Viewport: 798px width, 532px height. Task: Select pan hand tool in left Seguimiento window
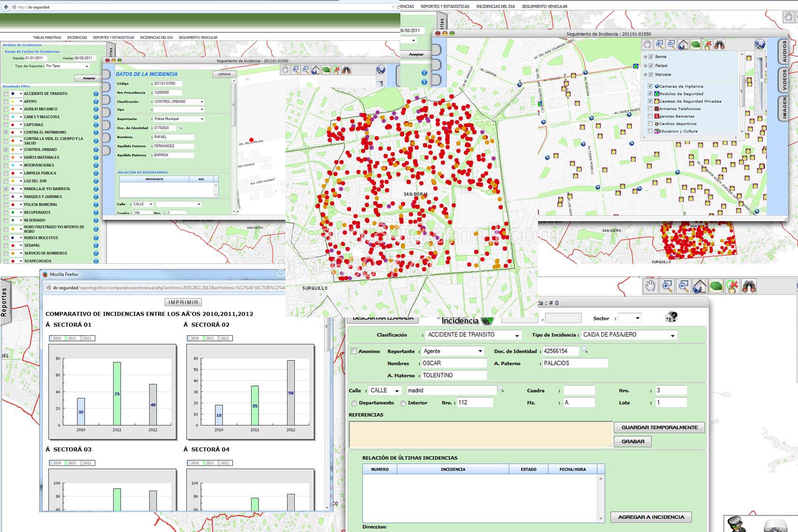285,70
